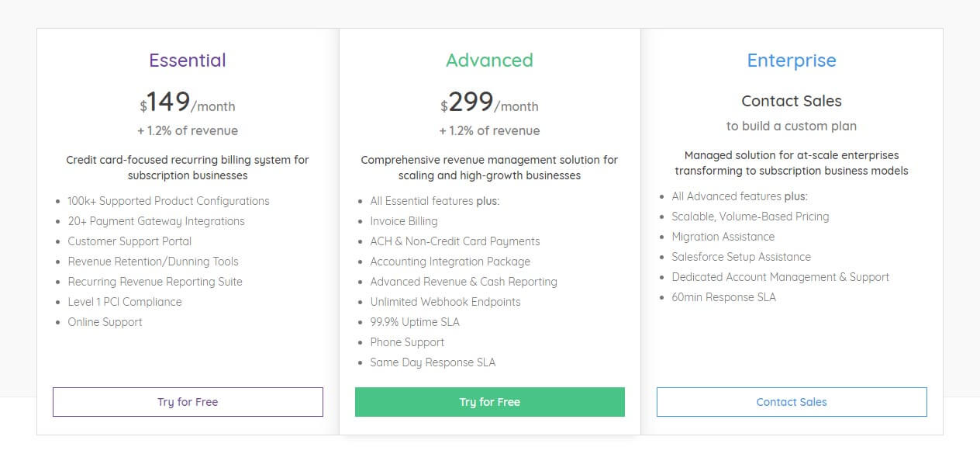Click 20+ Payment Gateway Integrations list item
980x461 pixels.
(x=156, y=221)
